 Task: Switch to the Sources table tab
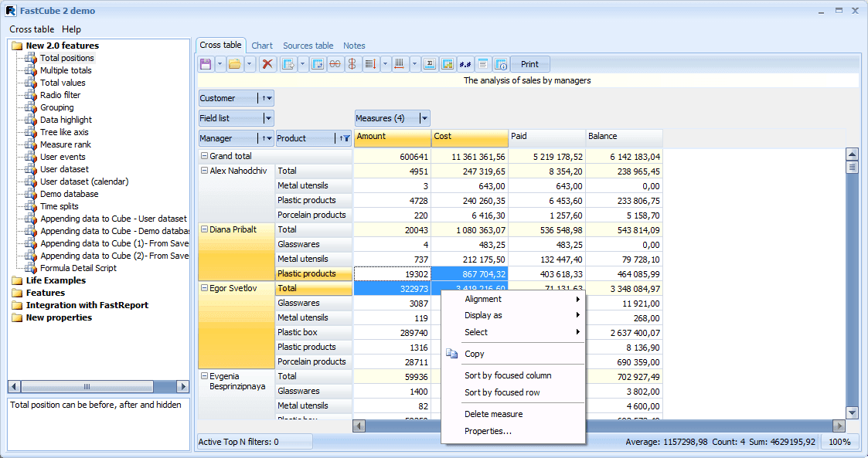(x=308, y=46)
